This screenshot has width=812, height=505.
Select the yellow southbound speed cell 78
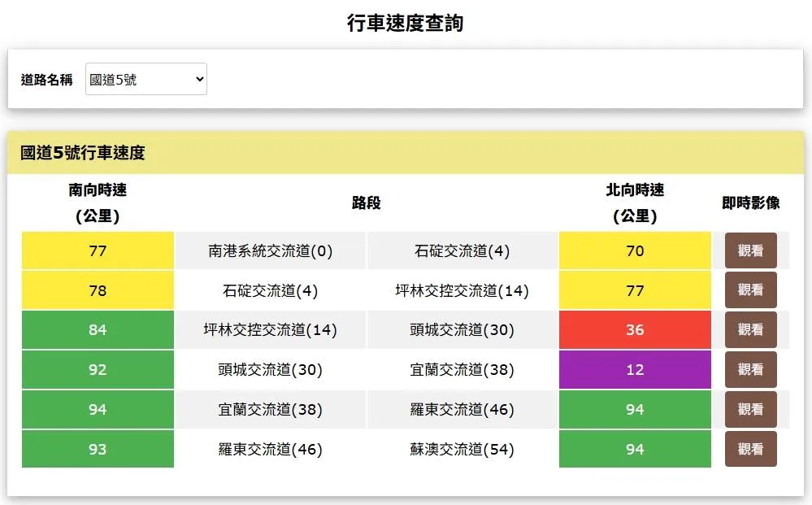[98, 290]
